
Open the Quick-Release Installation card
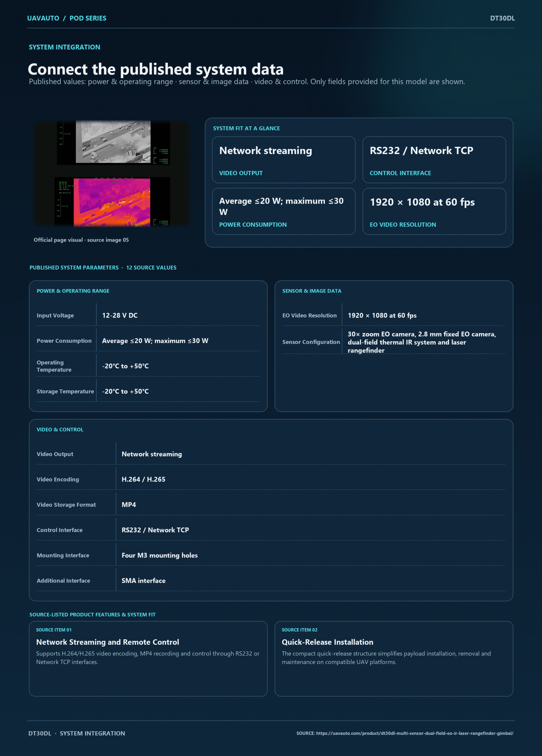pyautogui.click(x=394, y=659)
